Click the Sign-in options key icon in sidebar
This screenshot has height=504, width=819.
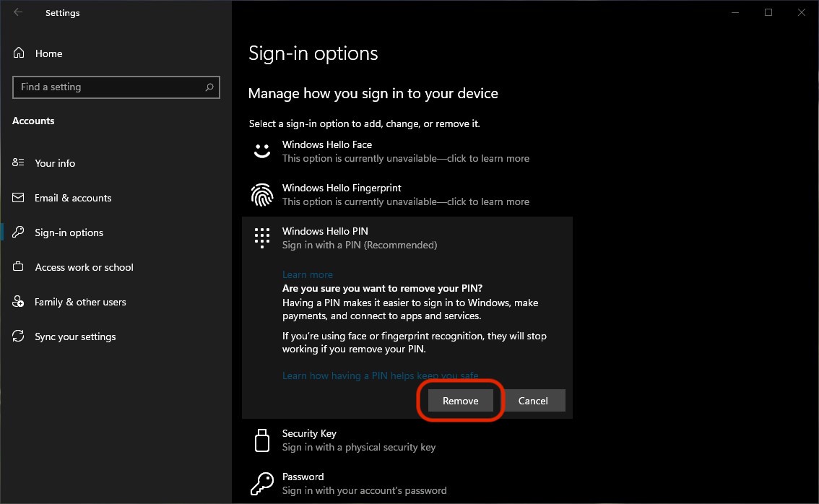[18, 232]
